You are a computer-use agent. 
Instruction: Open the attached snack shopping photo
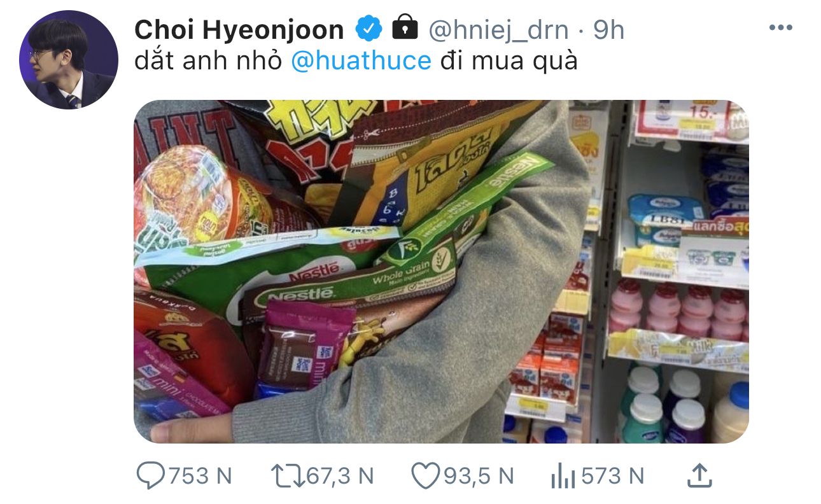tap(441, 271)
